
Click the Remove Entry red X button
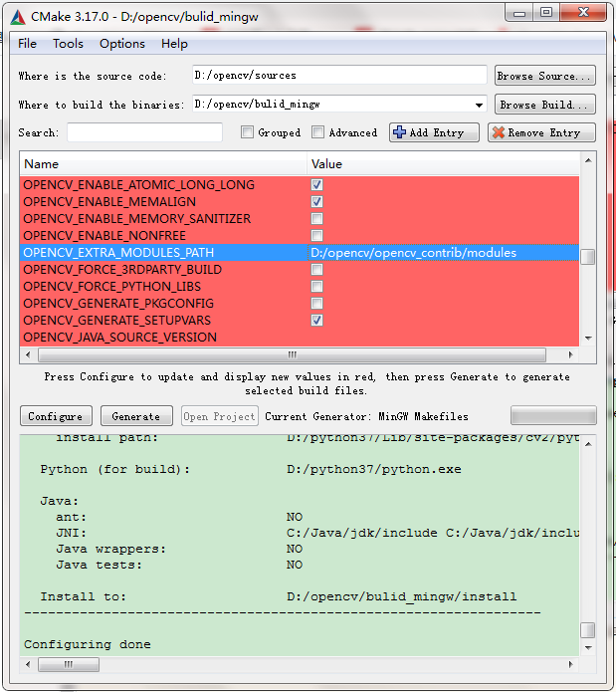tap(541, 132)
